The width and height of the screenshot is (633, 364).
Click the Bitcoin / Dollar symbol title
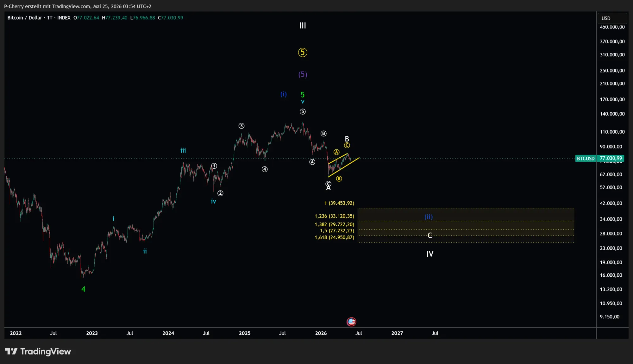point(25,18)
